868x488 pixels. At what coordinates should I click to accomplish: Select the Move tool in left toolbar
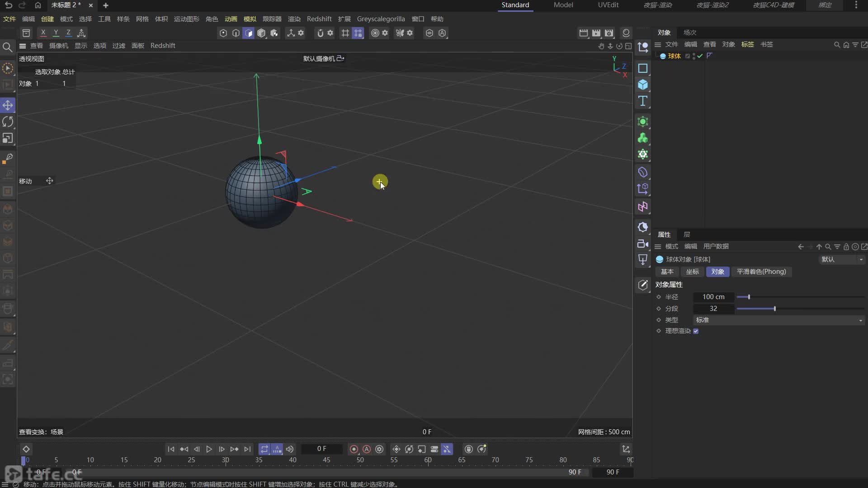tap(8, 105)
